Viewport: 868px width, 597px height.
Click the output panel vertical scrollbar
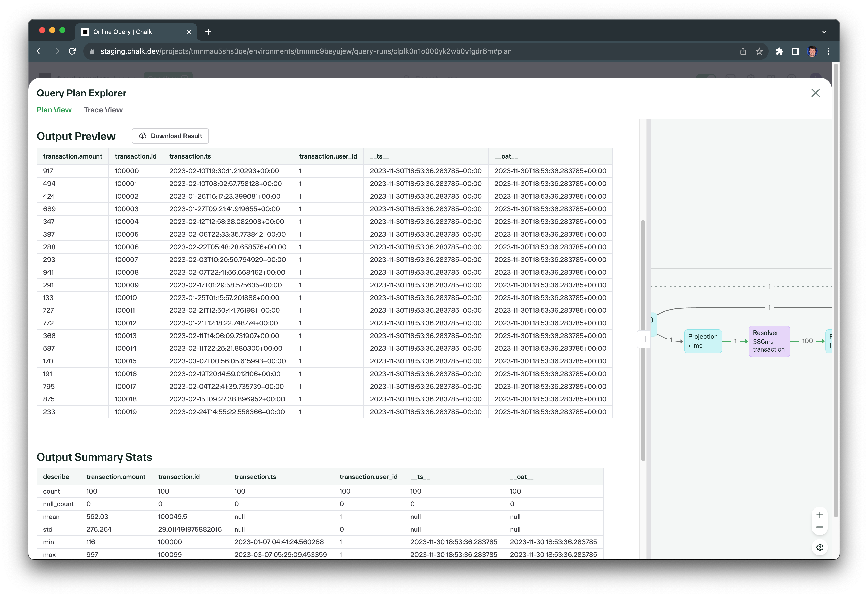643,340
